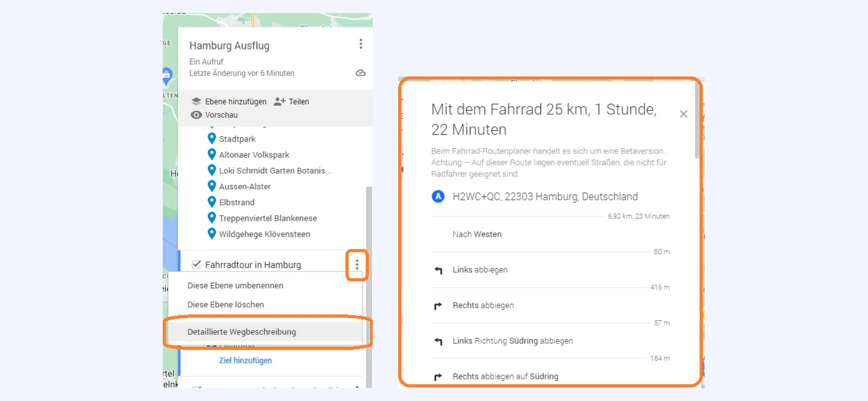The height and width of the screenshot is (401, 868).
Task: Select Diese Ebene löschen
Action: point(226,304)
